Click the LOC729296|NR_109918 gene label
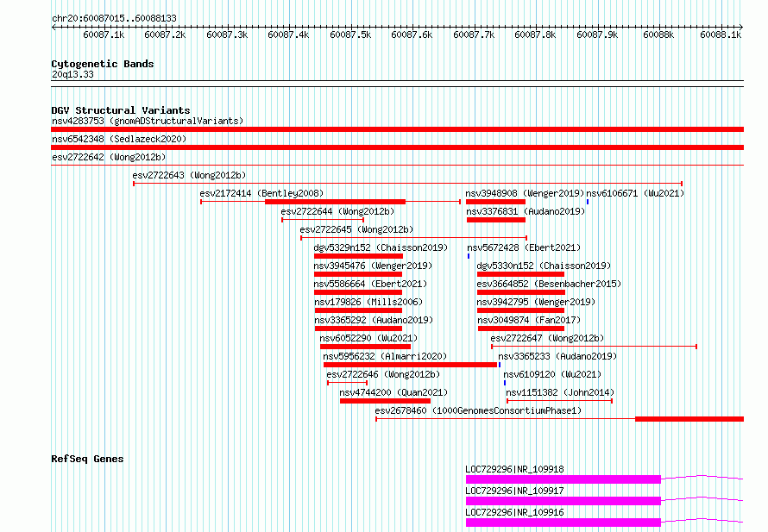 pos(514,469)
